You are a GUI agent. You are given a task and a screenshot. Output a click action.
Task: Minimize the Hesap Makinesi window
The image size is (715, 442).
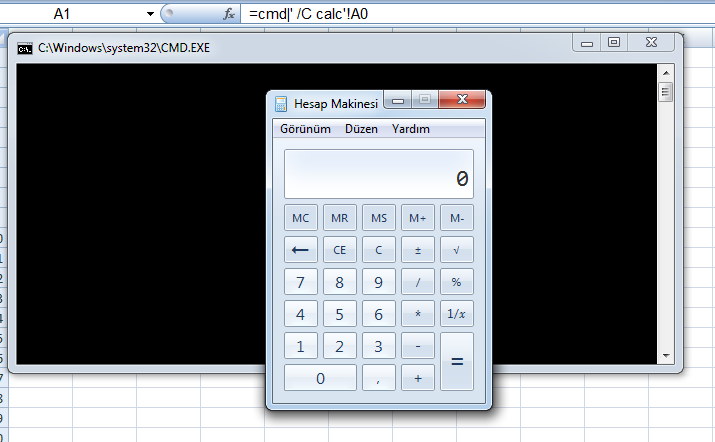pos(398,100)
